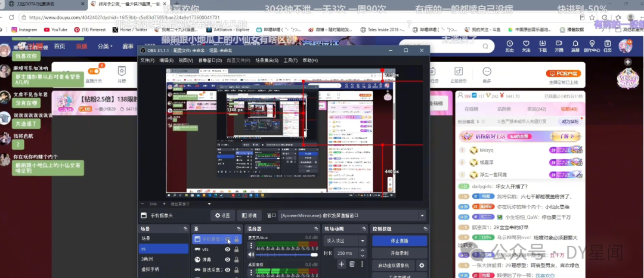Click 停止直播 stop streaming button
Screen dimensions: 644x278
(399, 240)
